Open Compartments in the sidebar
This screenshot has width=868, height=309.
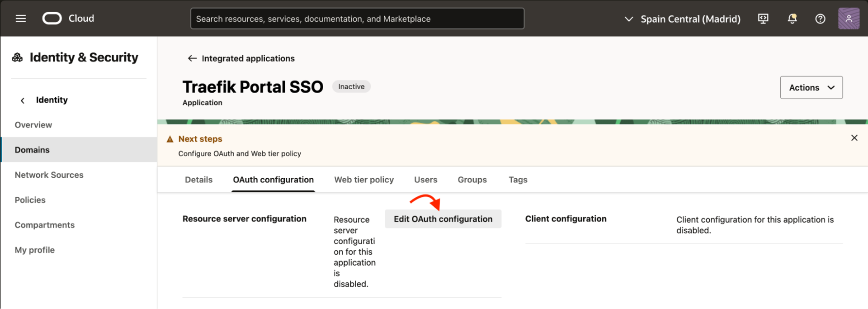[44, 225]
